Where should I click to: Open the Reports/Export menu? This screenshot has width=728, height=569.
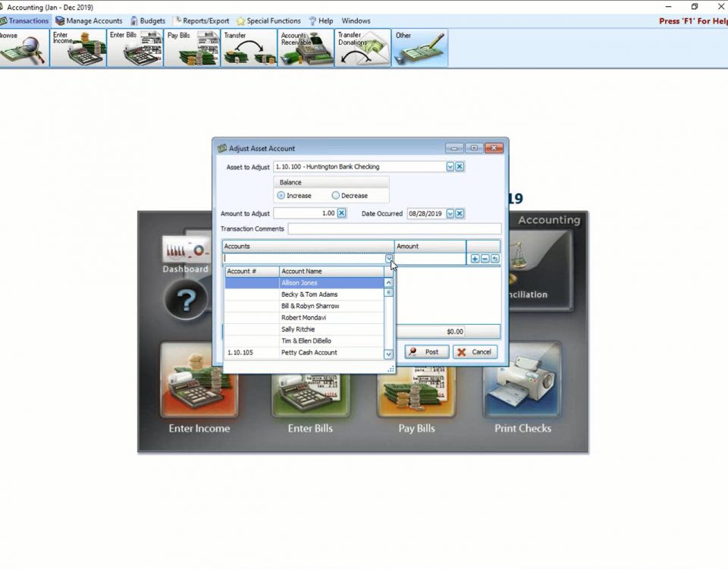(x=202, y=20)
